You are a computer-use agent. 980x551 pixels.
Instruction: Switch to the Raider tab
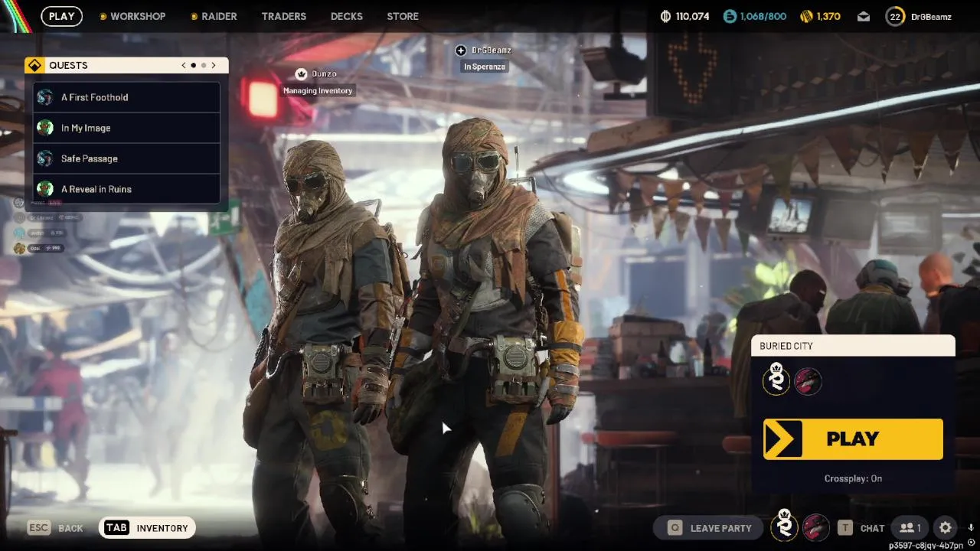tap(214, 16)
